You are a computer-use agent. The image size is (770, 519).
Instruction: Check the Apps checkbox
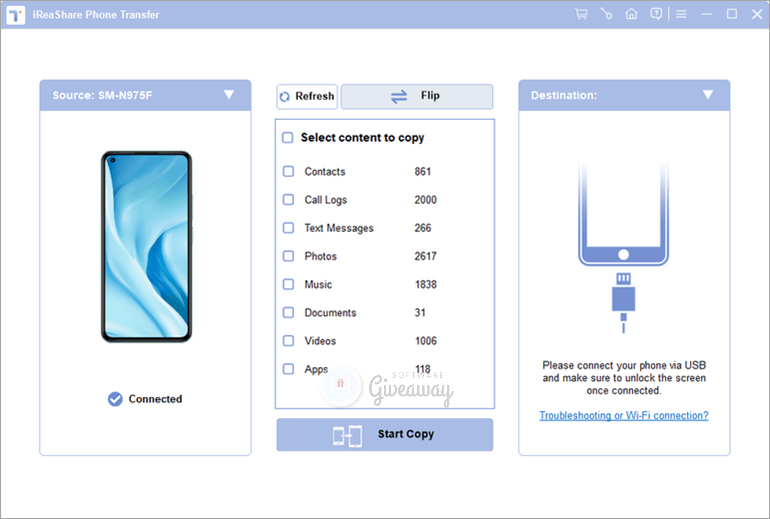pyautogui.click(x=289, y=369)
